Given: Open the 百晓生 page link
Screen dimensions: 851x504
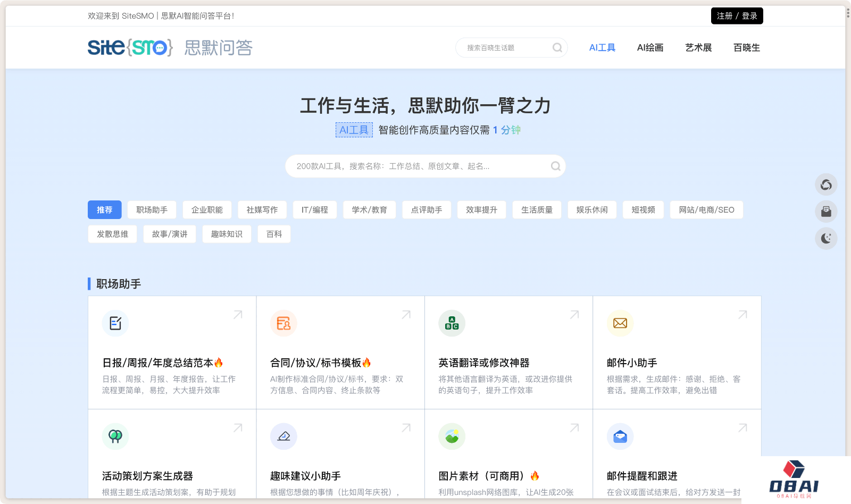Looking at the screenshot, I should (746, 47).
